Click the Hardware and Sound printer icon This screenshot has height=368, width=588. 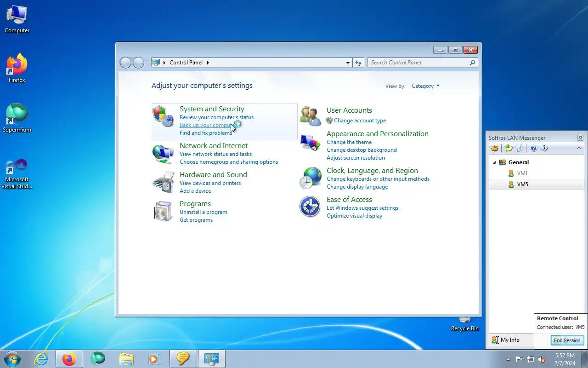(163, 182)
